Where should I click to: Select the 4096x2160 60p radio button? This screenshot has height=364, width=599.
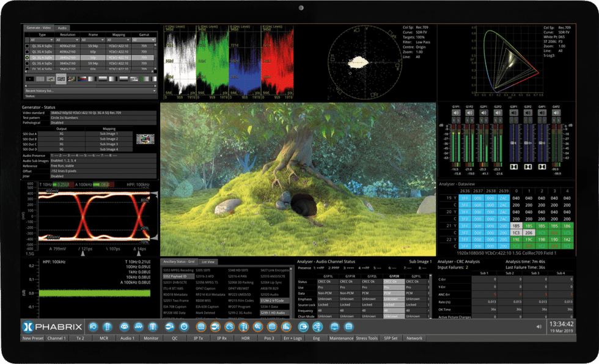pyautogui.click(x=28, y=51)
